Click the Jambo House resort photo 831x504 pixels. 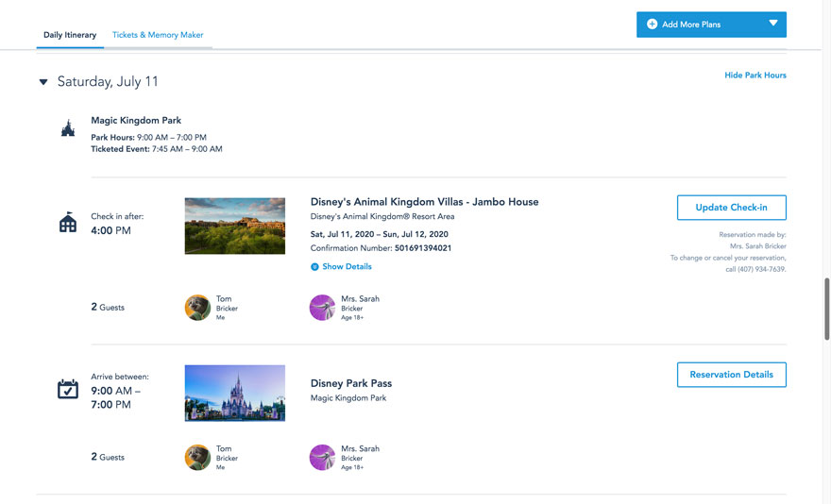point(234,226)
